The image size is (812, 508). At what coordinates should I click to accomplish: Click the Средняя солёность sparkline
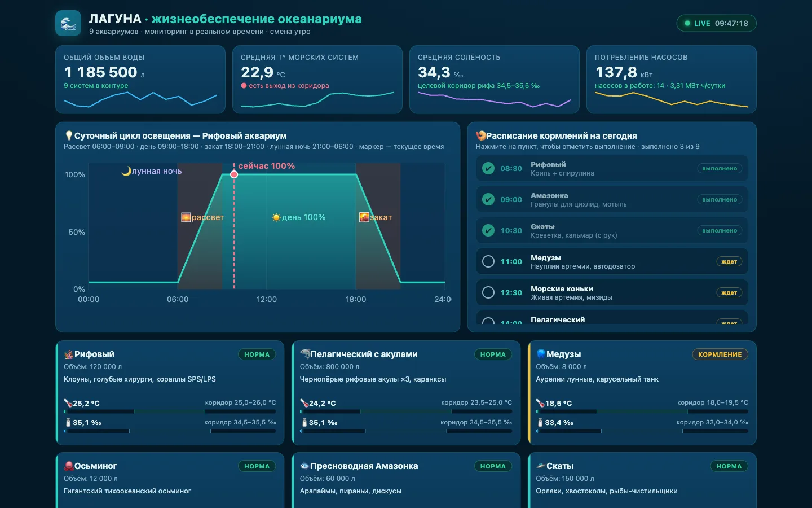tap(495, 99)
